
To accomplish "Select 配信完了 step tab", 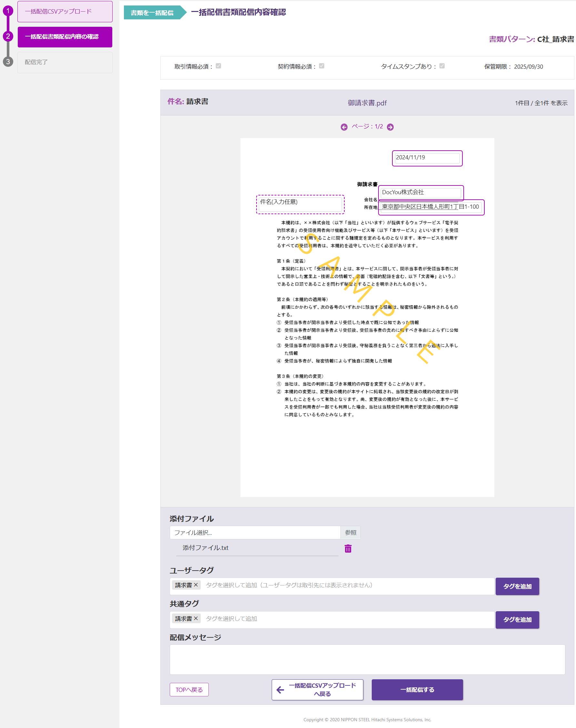I will (x=65, y=62).
